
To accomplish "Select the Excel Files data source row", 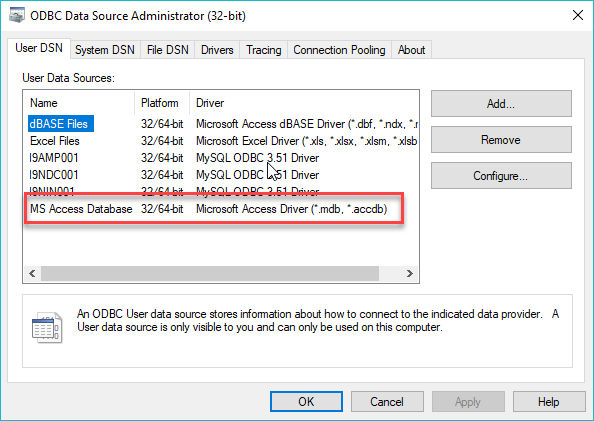I will coord(223,141).
